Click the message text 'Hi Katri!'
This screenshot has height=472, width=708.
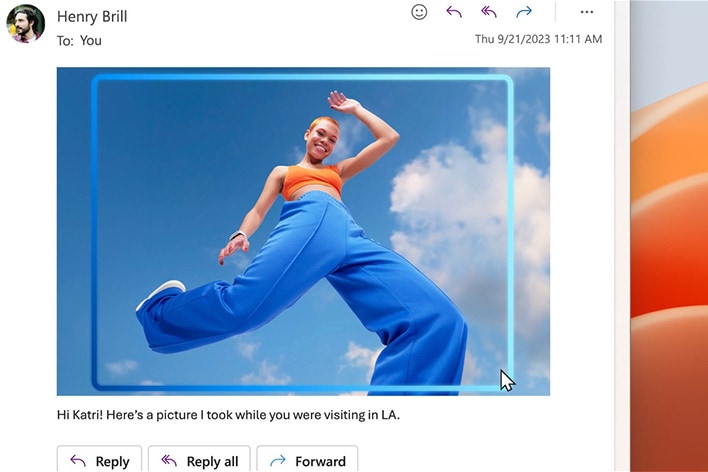click(84, 414)
